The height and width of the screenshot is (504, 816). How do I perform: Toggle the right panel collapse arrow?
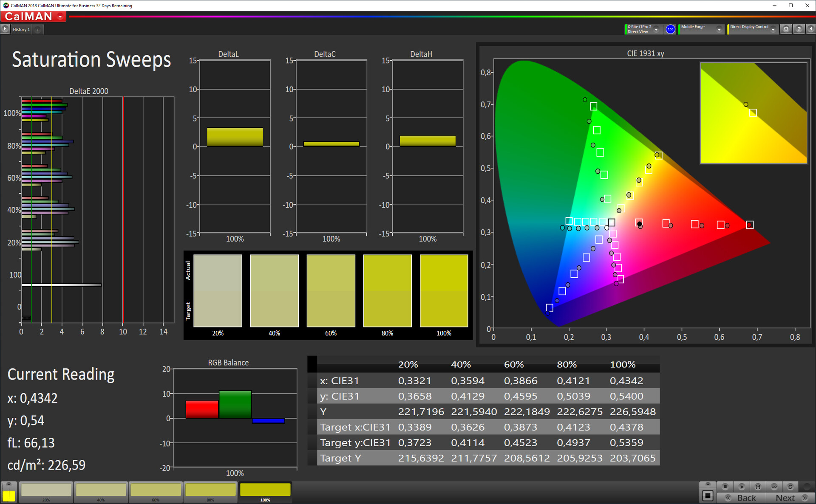[x=811, y=29]
